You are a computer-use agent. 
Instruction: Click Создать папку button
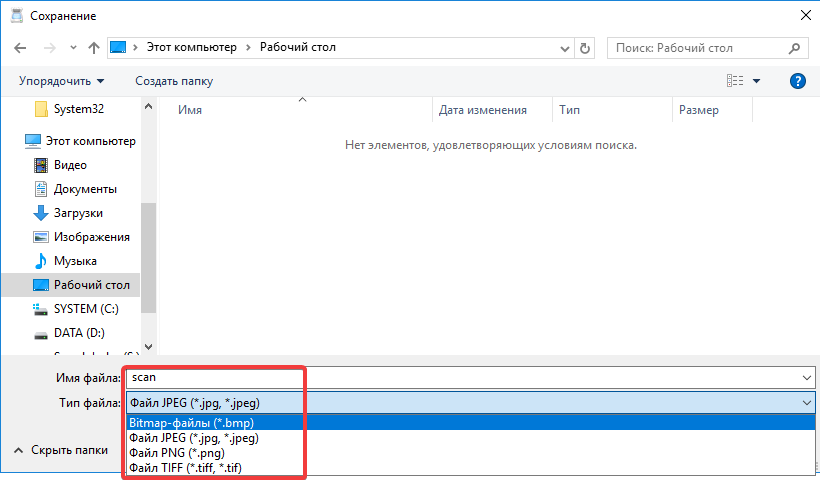pyautogui.click(x=174, y=81)
